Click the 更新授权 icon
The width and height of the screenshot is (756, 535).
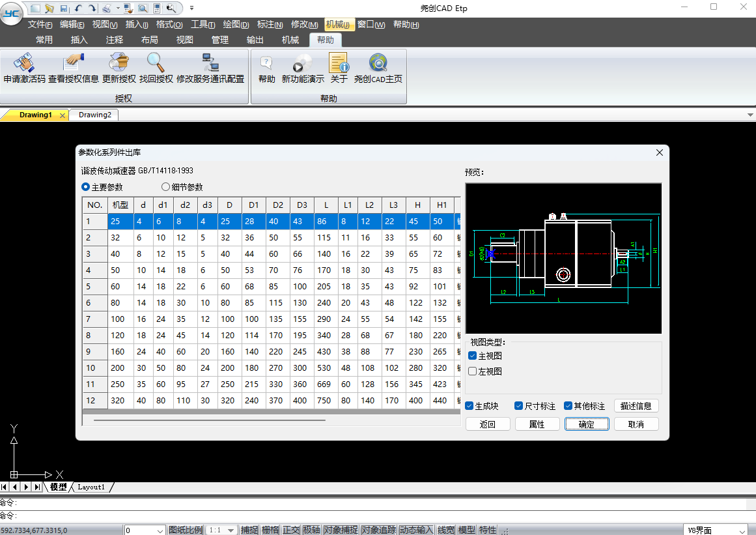click(119, 63)
